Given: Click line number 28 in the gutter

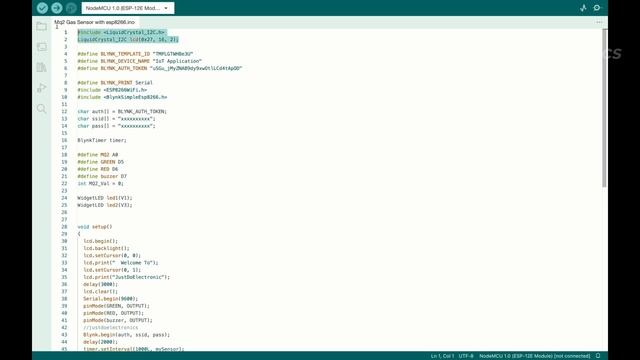Looking at the screenshot, I should tap(64, 227).
